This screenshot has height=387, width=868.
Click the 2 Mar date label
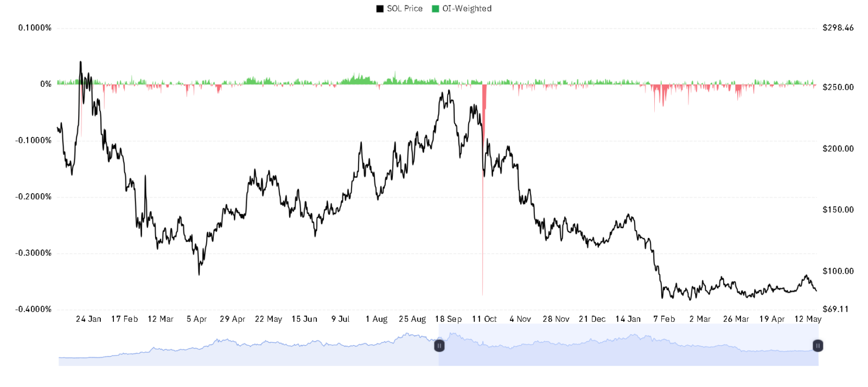pos(700,319)
